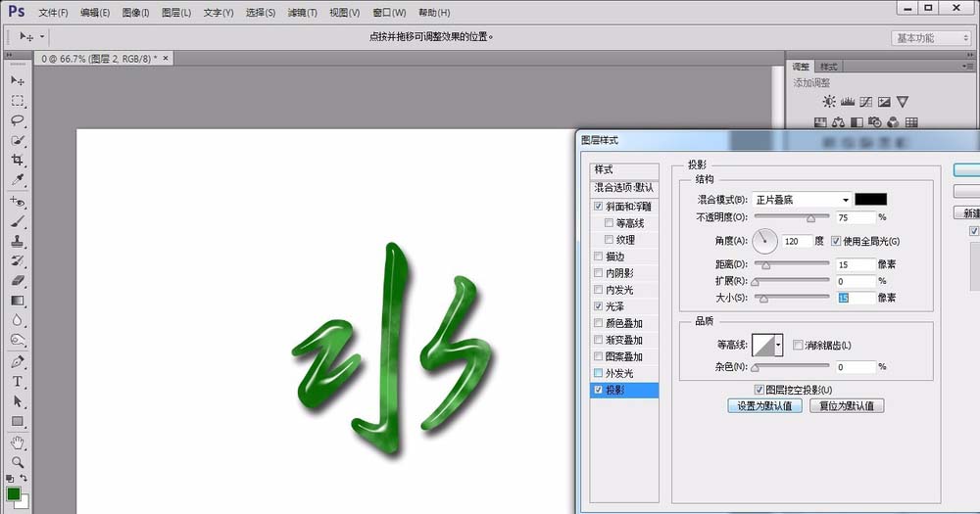Open the 基本功能 workspace switcher
This screenshot has height=514, width=980.
point(931,38)
